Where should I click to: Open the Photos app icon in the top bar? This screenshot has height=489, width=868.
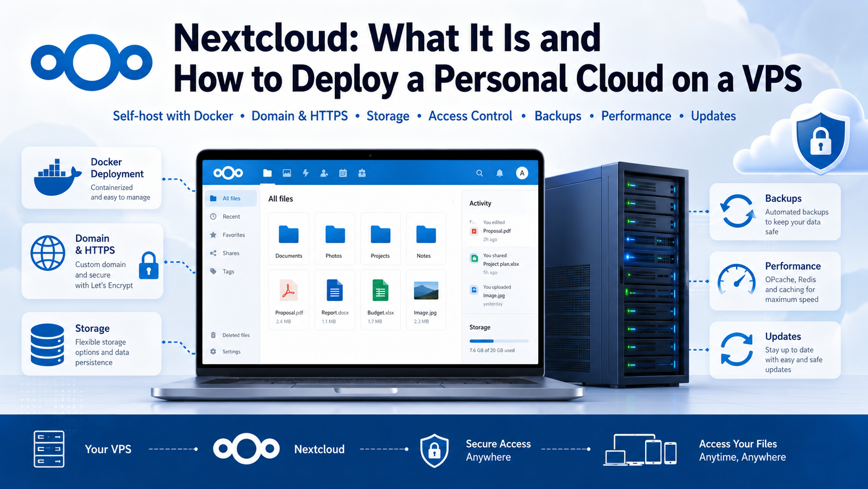287,173
